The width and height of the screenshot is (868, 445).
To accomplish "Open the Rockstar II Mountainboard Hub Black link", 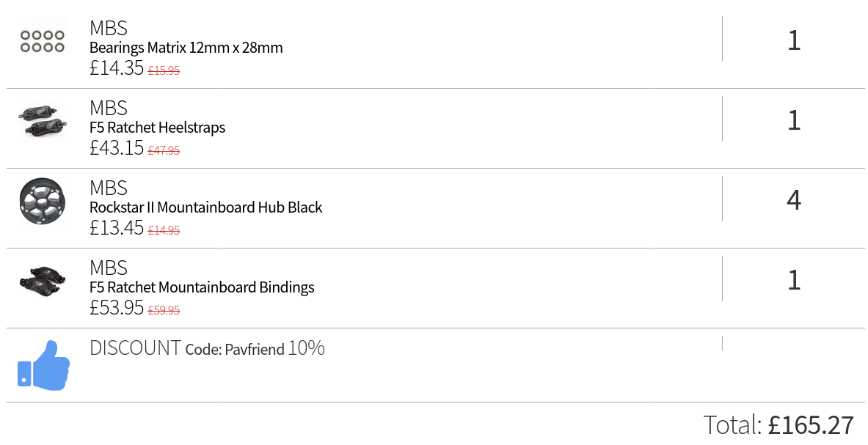I will click(206, 207).
